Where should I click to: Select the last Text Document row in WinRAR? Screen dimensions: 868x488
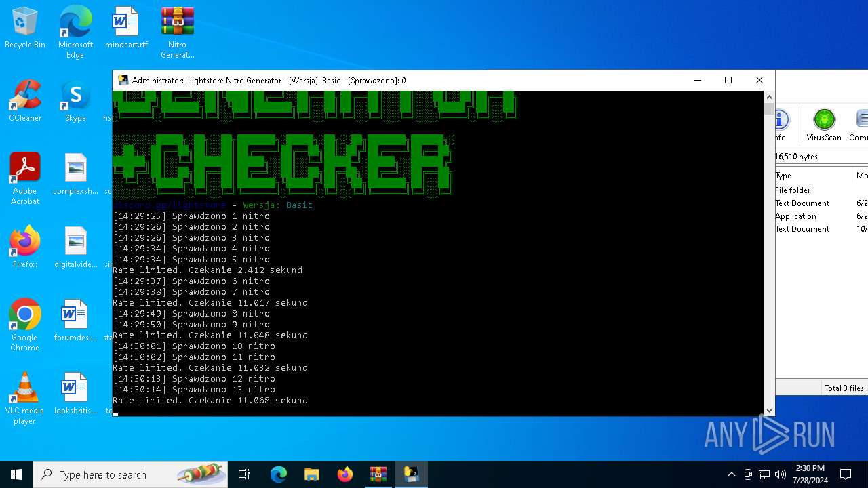(x=821, y=229)
